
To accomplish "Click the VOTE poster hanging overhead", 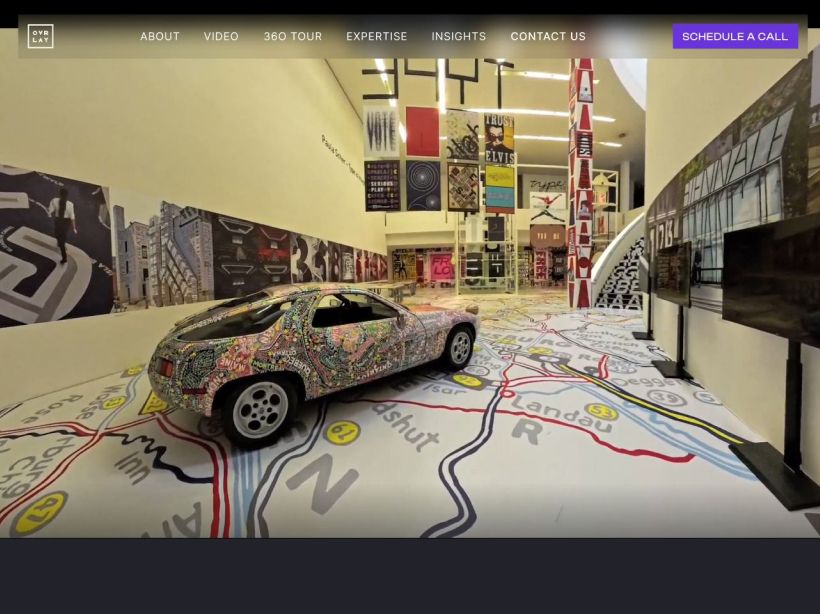I will pos(381,131).
